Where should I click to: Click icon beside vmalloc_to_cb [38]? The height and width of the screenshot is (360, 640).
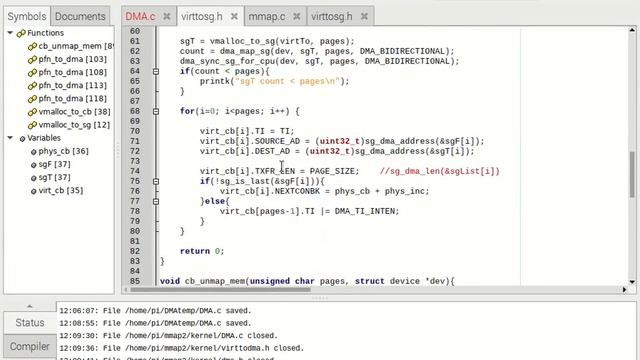[32, 112]
